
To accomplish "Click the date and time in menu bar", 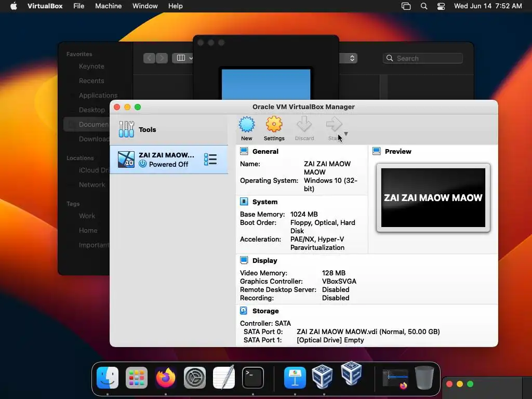I will 488,6.
